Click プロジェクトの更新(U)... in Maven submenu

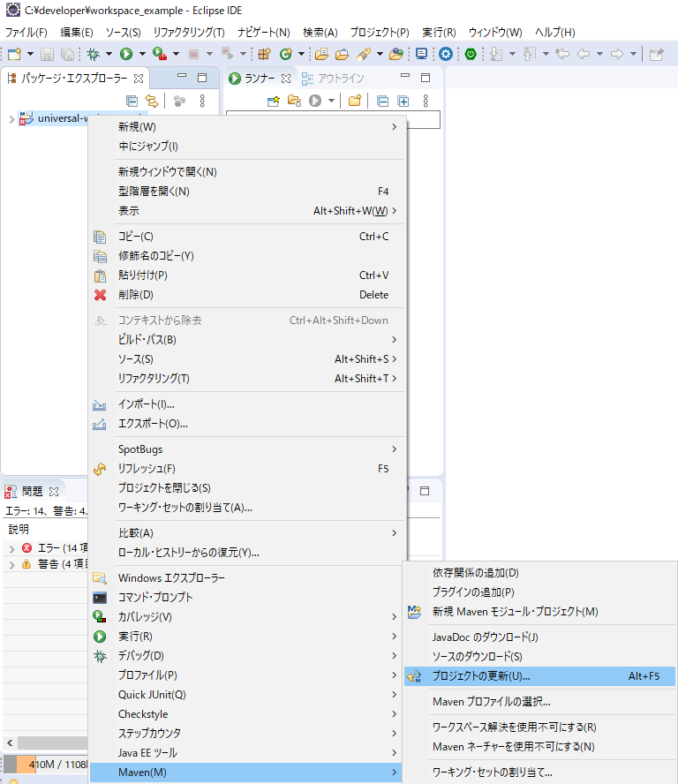click(x=540, y=676)
